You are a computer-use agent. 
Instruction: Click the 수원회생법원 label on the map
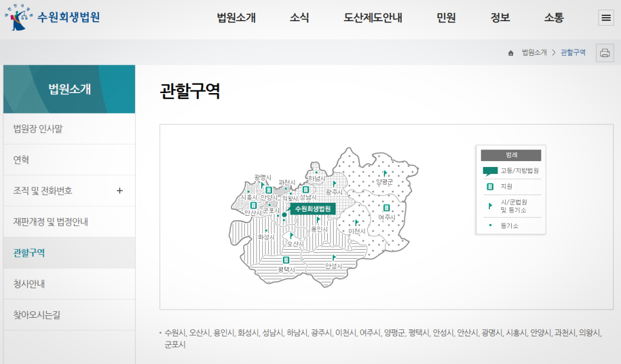tap(312, 209)
